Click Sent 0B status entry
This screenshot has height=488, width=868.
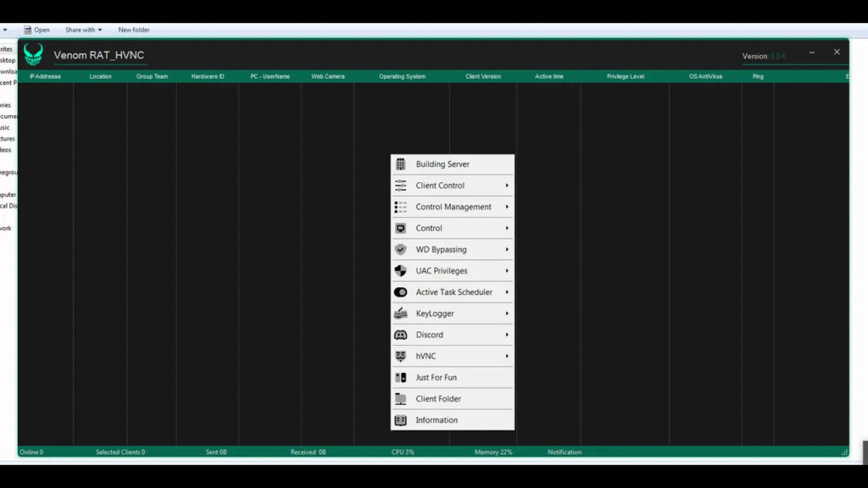tap(216, 452)
